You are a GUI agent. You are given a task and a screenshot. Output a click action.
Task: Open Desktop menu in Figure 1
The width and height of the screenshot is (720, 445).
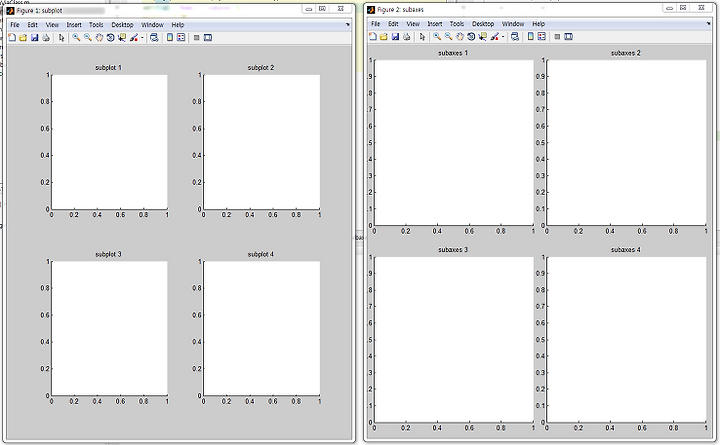click(122, 25)
